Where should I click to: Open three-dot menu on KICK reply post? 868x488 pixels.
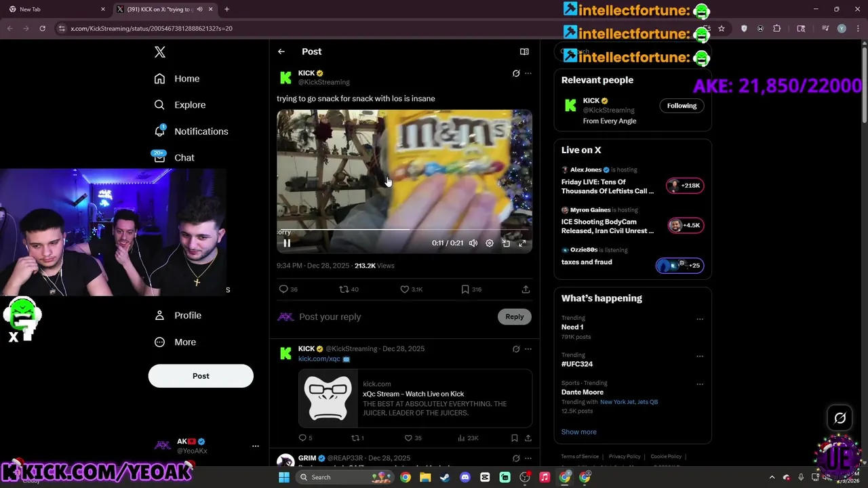[x=528, y=349]
